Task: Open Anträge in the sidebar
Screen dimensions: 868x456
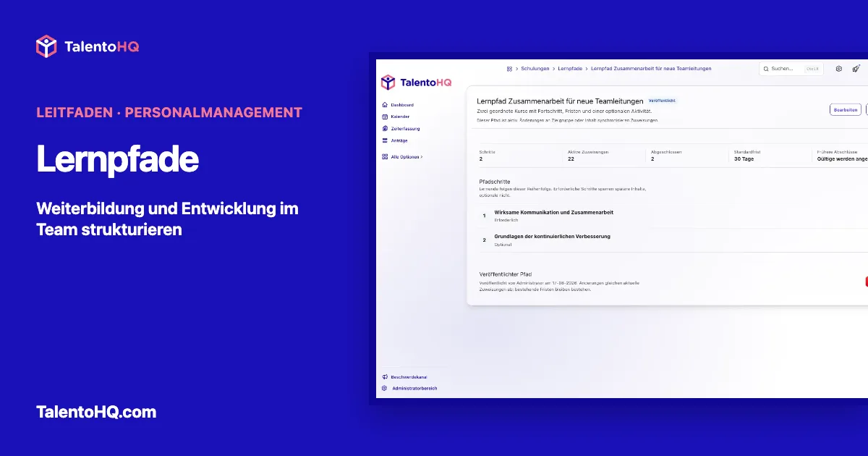Action: [399, 140]
